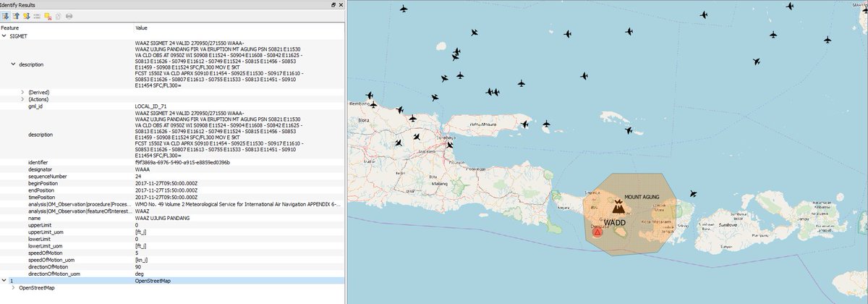Select the featureOfInterest analysis row
This screenshot has height=304, width=868.
tap(171, 211)
